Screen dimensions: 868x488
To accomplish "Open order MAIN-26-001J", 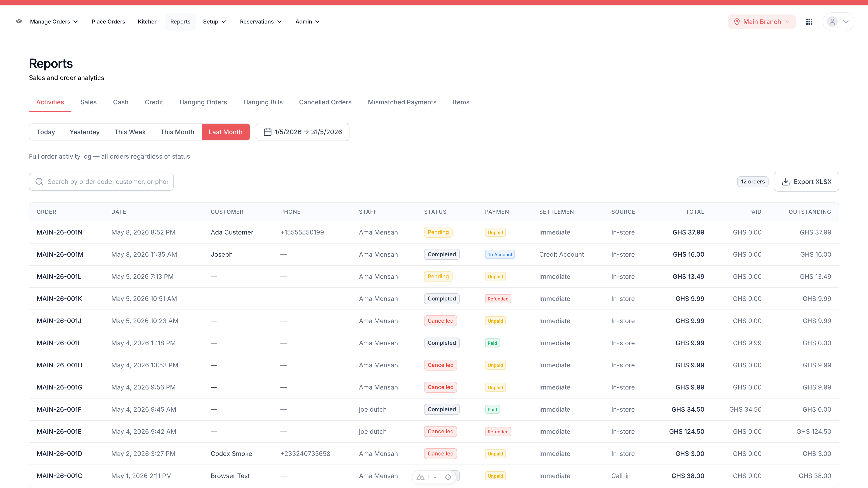I will (x=59, y=321).
